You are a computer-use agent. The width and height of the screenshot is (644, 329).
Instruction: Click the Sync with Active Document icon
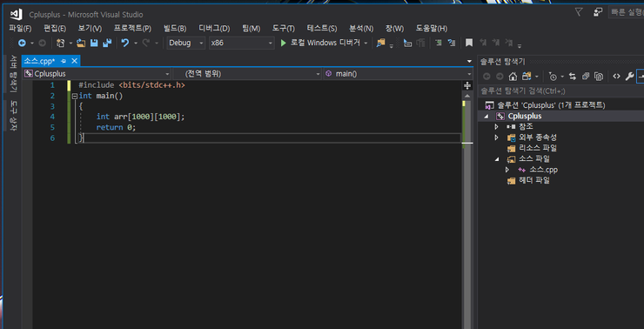tap(573, 77)
